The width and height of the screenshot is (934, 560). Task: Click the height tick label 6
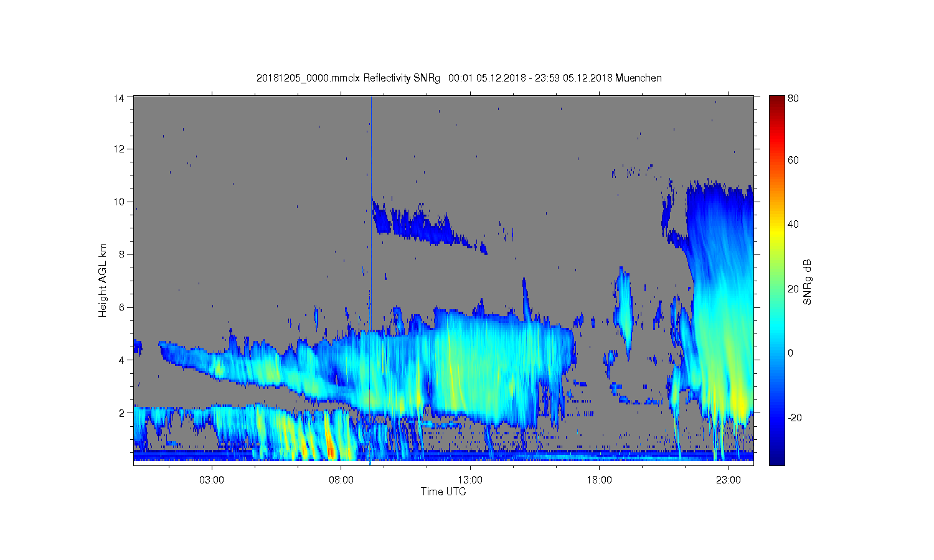[121, 307]
